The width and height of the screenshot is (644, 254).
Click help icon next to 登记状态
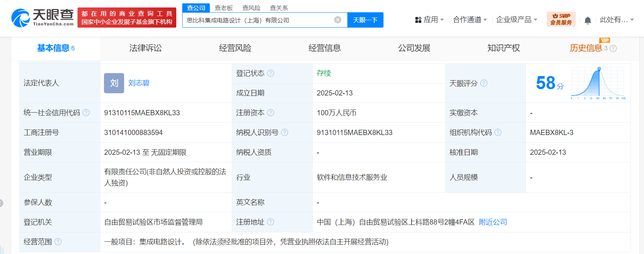coord(271,73)
